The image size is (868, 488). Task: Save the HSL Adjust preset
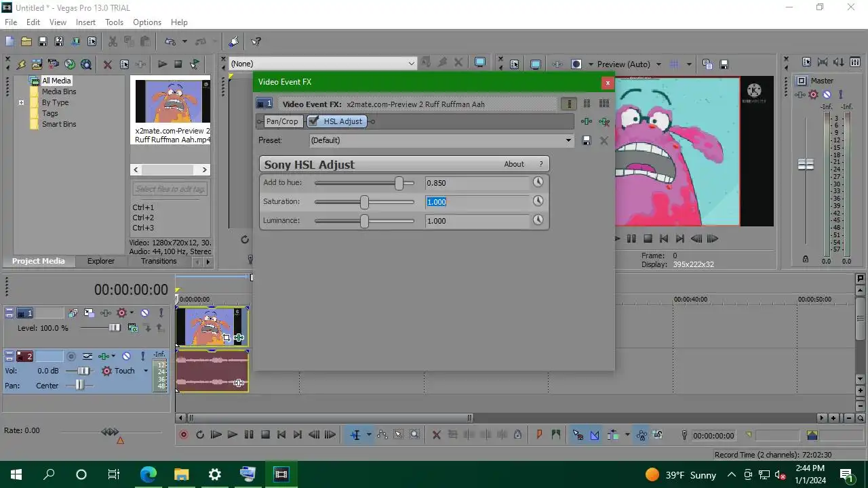pos(587,140)
